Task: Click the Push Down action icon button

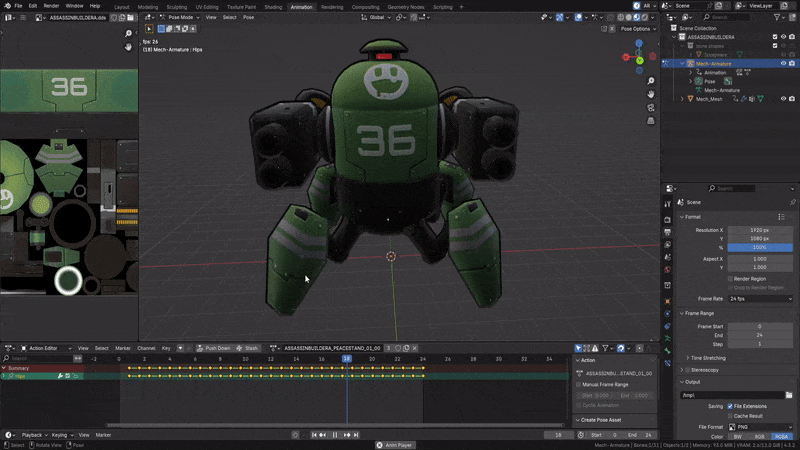Action: 200,348
